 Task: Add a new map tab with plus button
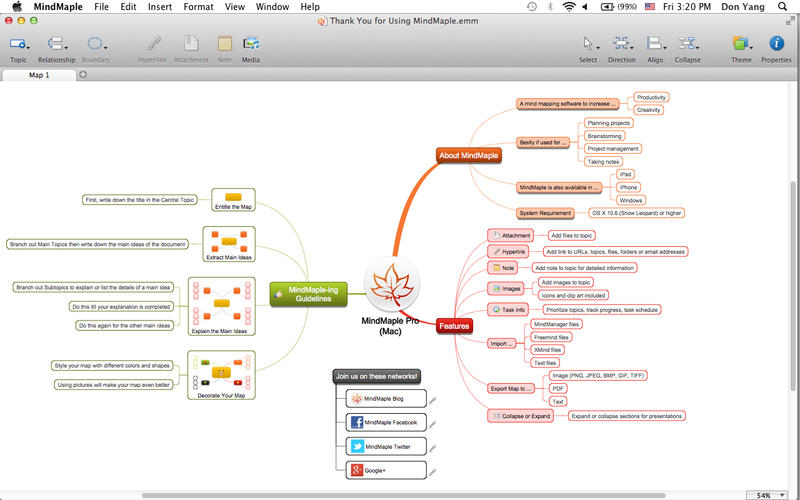pos(83,74)
